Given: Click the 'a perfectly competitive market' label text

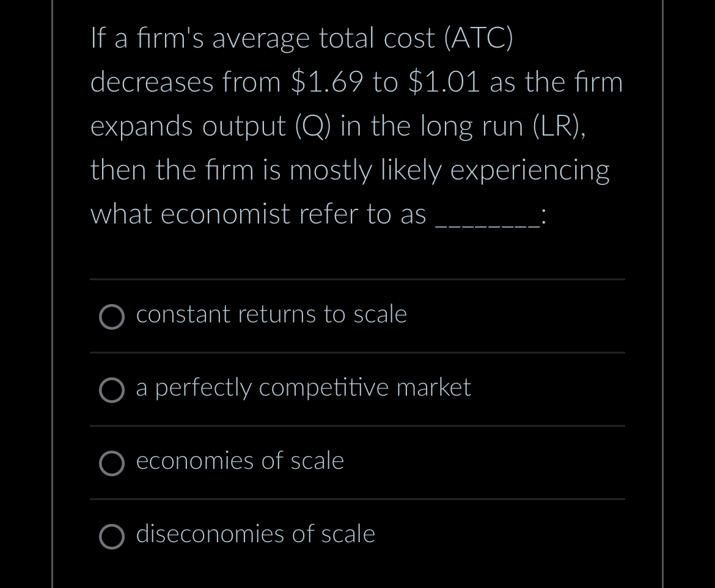Looking at the screenshot, I should (x=303, y=388).
